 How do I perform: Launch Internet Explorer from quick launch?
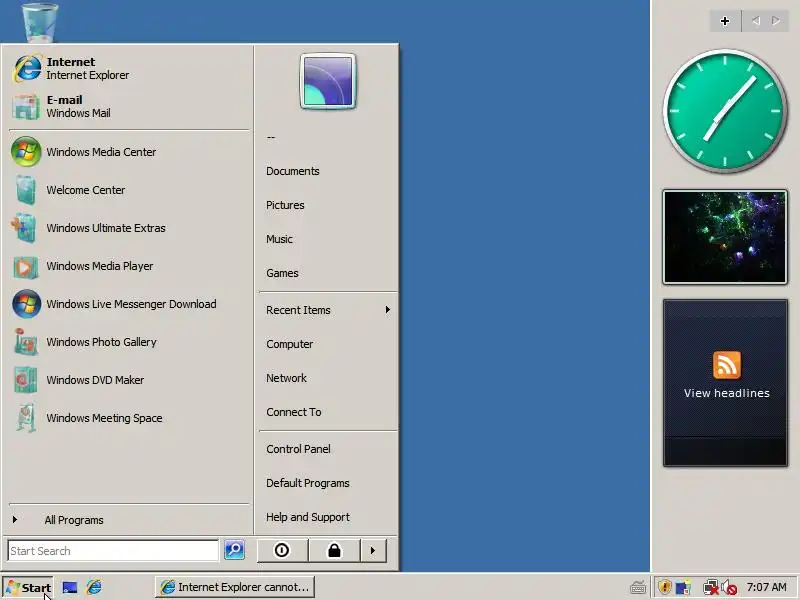(94, 587)
